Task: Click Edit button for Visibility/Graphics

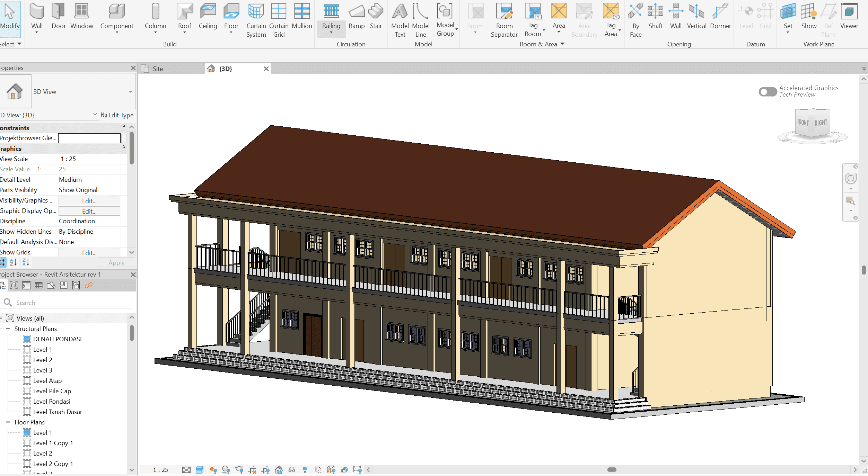Action: coord(89,201)
